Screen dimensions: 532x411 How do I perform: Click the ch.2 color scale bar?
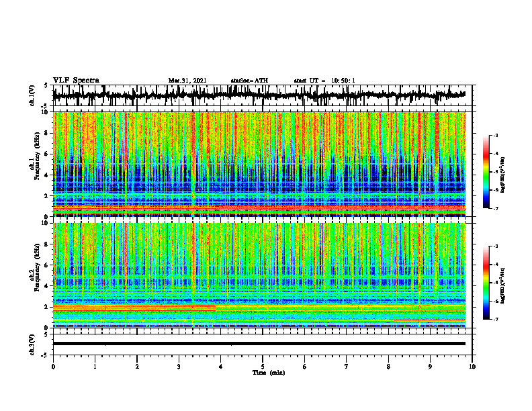486,283
